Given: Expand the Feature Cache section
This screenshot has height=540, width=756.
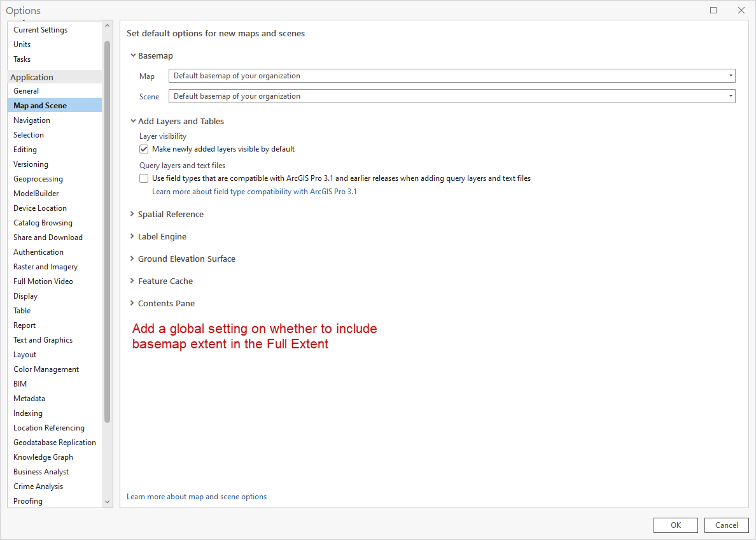Looking at the screenshot, I should (132, 281).
